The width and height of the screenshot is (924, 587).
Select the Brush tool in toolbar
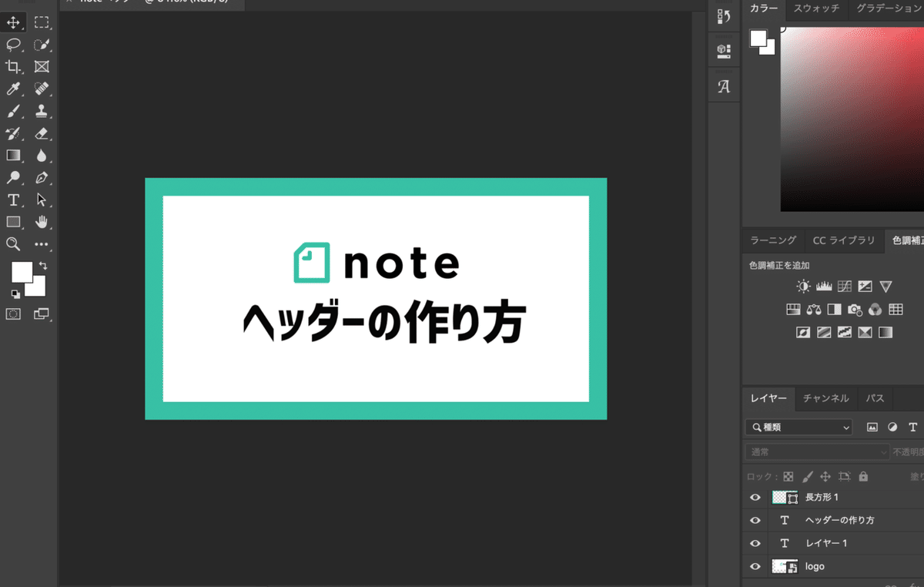point(13,111)
